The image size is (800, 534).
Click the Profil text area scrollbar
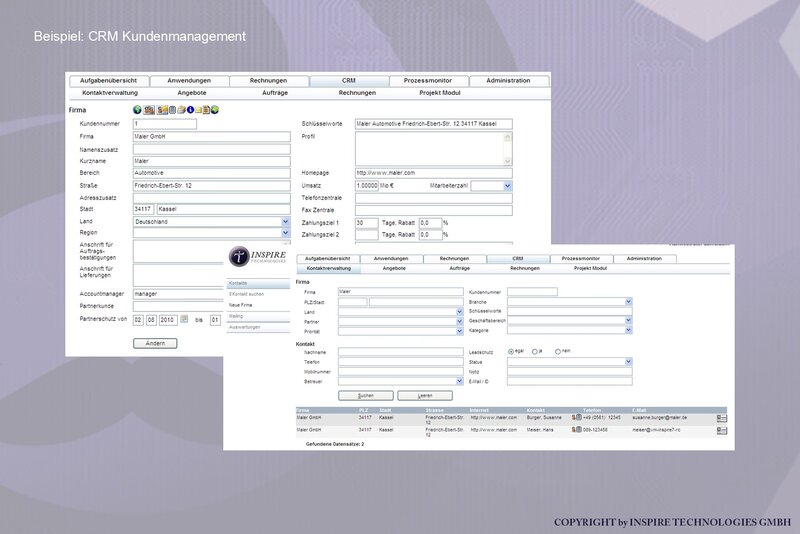pyautogui.click(x=508, y=148)
